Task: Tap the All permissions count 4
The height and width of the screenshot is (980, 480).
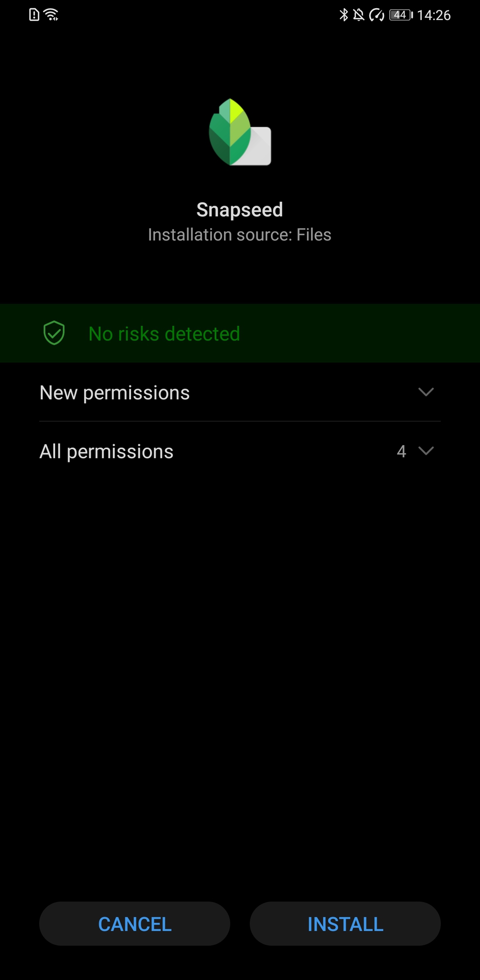Action: 401,451
